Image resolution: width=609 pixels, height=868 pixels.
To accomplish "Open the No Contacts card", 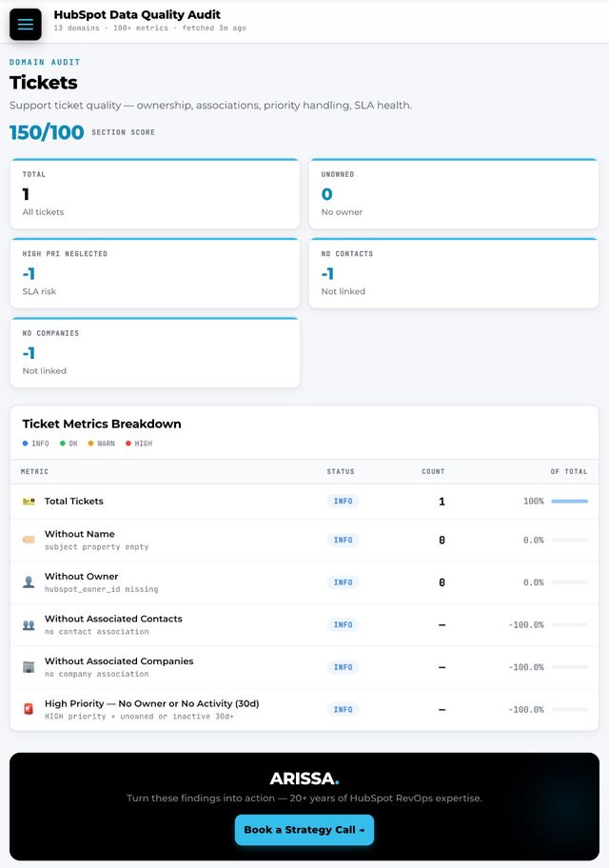I will click(x=454, y=273).
